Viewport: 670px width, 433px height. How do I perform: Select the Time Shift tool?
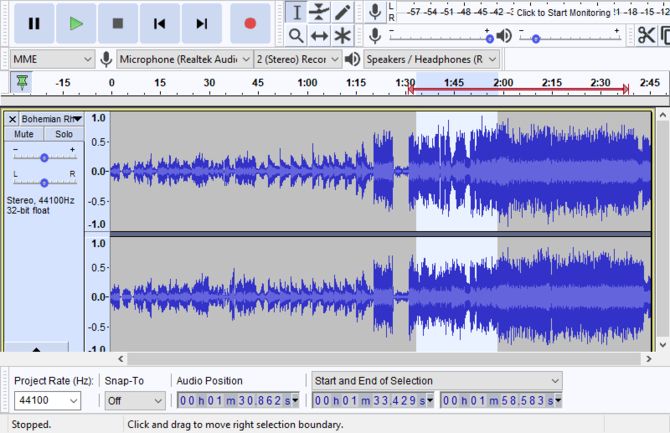click(x=319, y=36)
